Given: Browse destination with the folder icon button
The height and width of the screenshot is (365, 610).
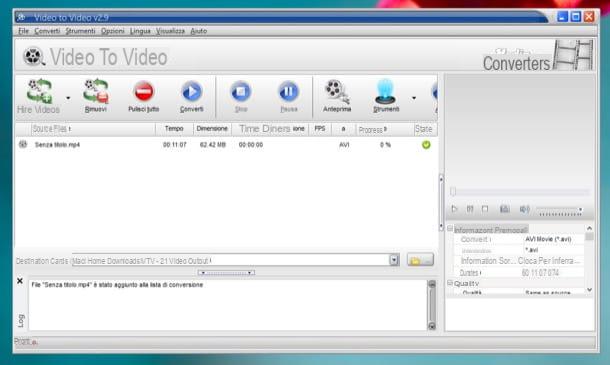Looking at the screenshot, I should tap(420, 260).
